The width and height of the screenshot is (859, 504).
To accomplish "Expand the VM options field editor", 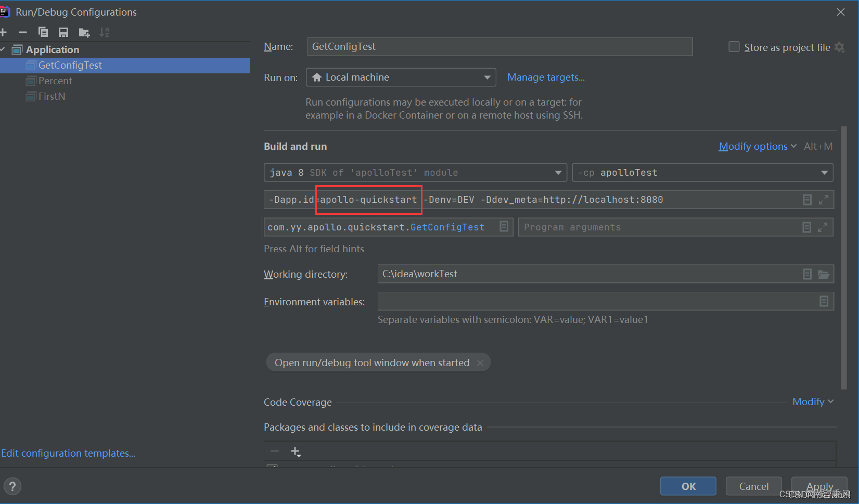I will [x=823, y=200].
